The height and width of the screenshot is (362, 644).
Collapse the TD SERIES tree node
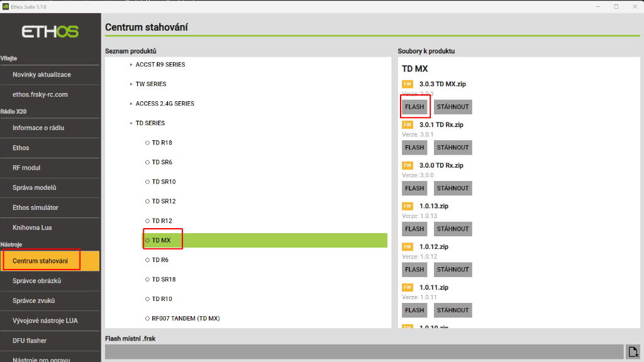[x=131, y=123]
